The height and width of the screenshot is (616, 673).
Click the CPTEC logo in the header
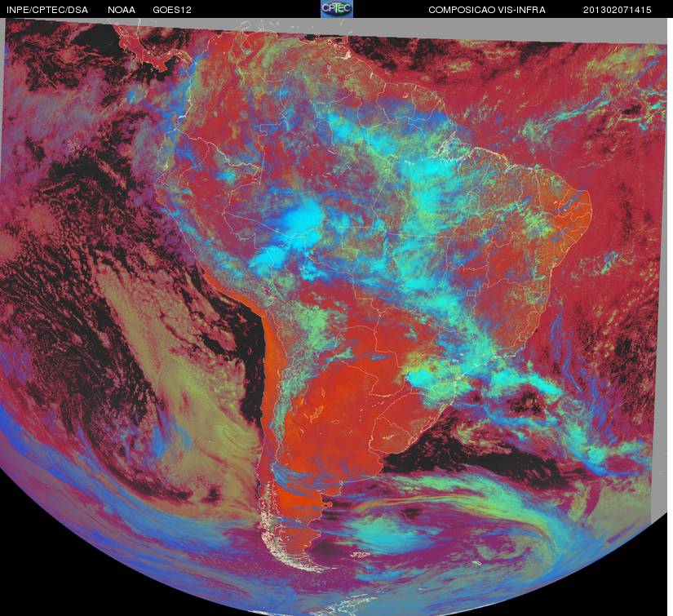coord(337,9)
